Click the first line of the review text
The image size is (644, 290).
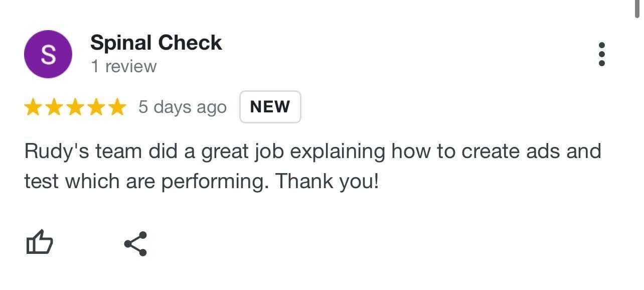(312, 152)
